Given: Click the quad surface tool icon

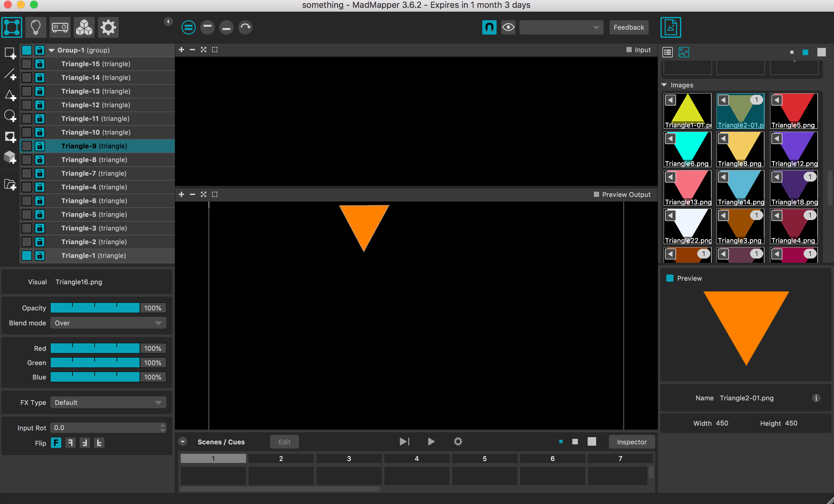Looking at the screenshot, I should 9,53.
